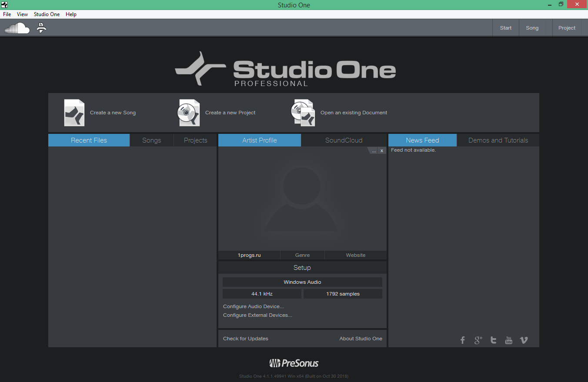Open the YouTube channel icon
The height and width of the screenshot is (382, 588).
point(508,340)
